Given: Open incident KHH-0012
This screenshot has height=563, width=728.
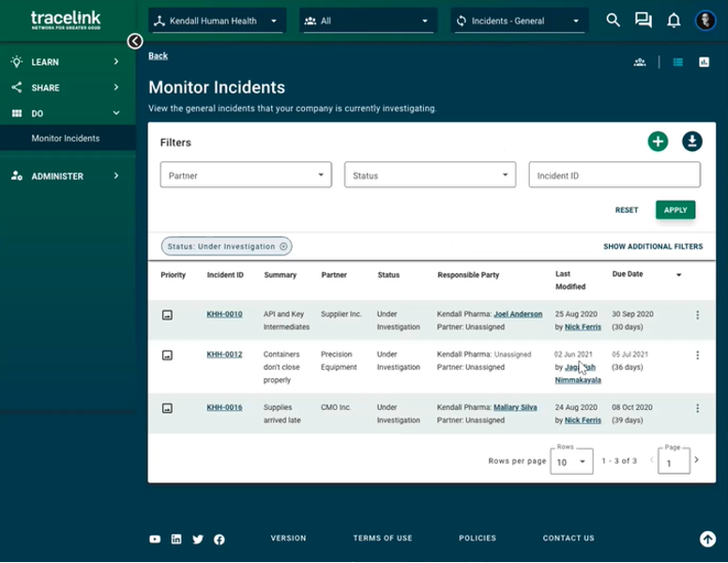Looking at the screenshot, I should 225,354.
